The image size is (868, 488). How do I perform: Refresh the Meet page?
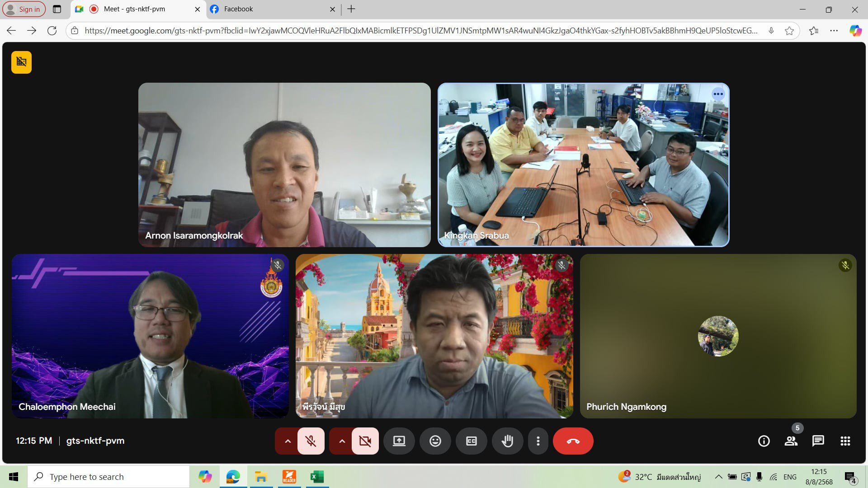(x=52, y=30)
